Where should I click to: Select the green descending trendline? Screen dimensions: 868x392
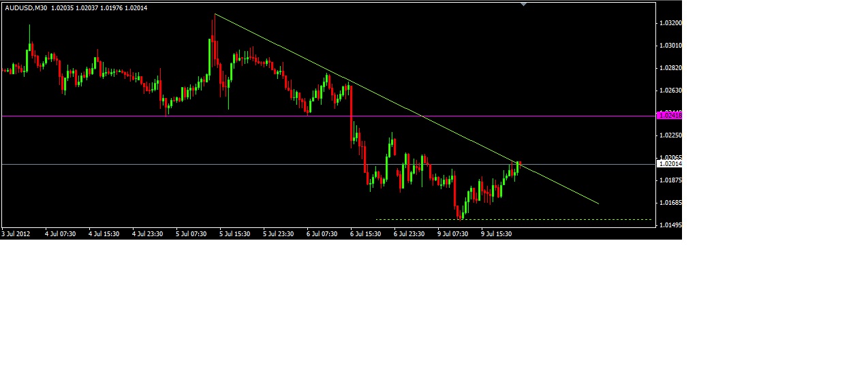[x=407, y=108]
